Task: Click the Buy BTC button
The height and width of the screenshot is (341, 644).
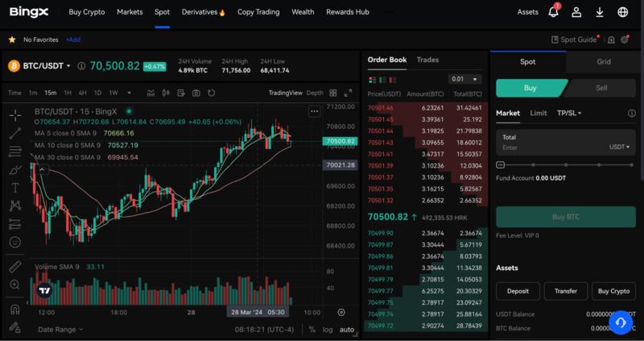Action: pyautogui.click(x=566, y=217)
